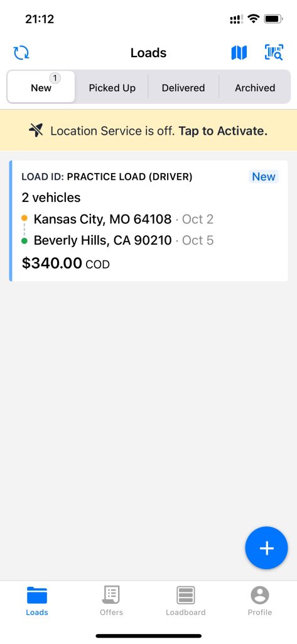
Task: Tap the Loads folder icon
Action: click(x=37, y=595)
